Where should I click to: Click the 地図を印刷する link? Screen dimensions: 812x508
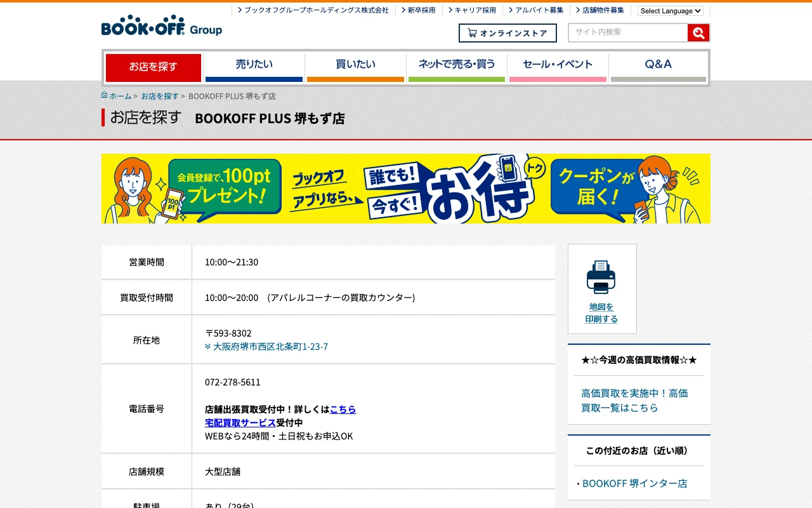click(601, 312)
